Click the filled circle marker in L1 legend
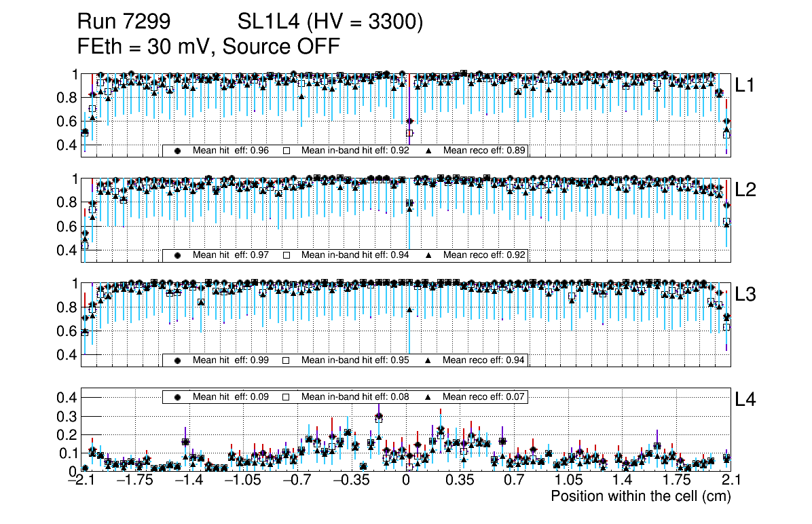The width and height of the screenshot is (812, 524). [178, 151]
